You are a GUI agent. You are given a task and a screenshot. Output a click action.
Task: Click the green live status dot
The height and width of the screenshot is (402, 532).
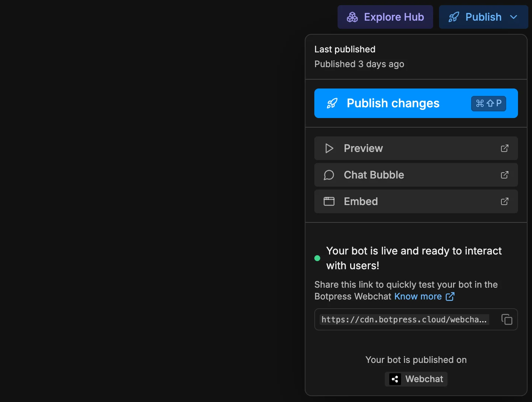pos(317,258)
